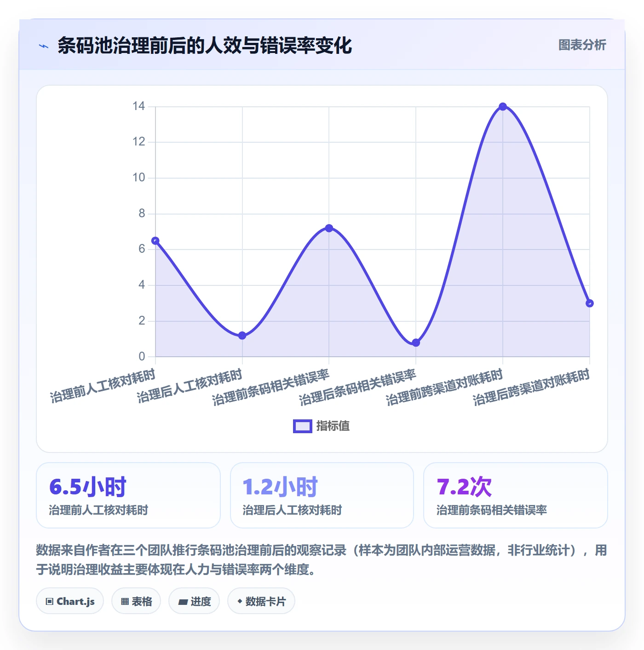
Task: Select the 数据卡片 tag chip
Action: tap(261, 601)
